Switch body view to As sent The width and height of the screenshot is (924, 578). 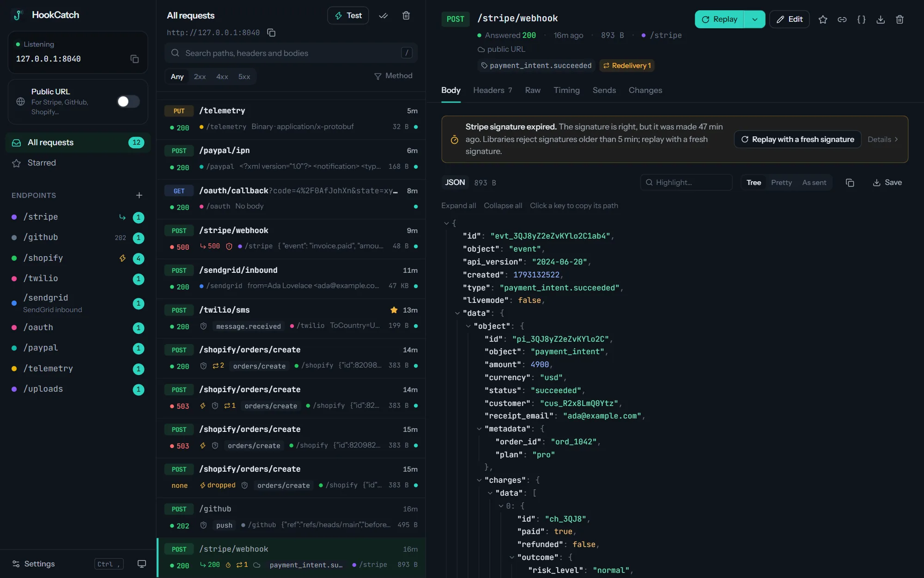814,183
